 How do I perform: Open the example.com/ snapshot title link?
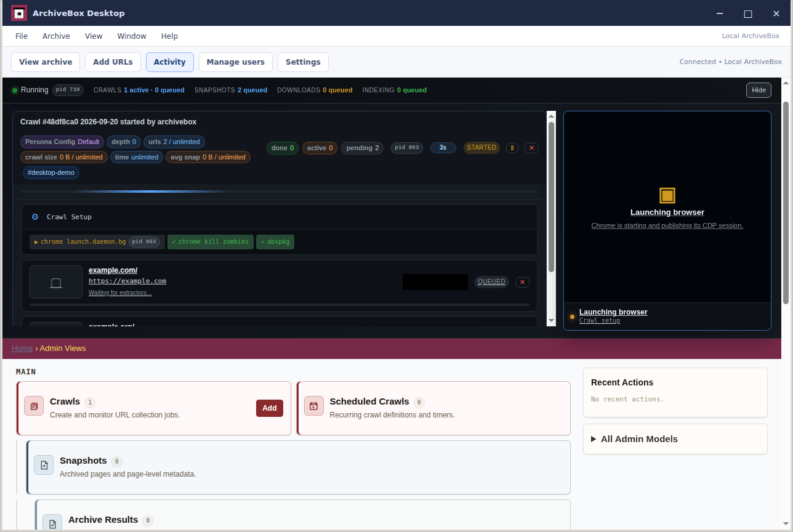(113, 270)
